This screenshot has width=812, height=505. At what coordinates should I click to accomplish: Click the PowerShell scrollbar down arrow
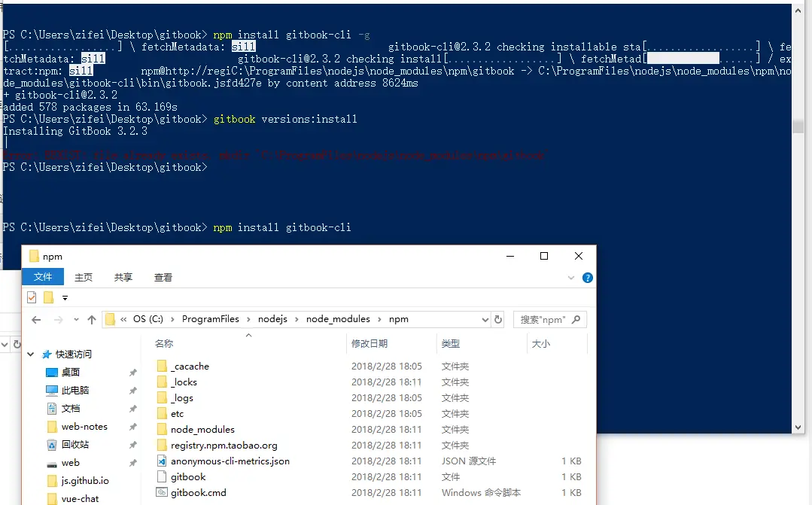(798, 427)
